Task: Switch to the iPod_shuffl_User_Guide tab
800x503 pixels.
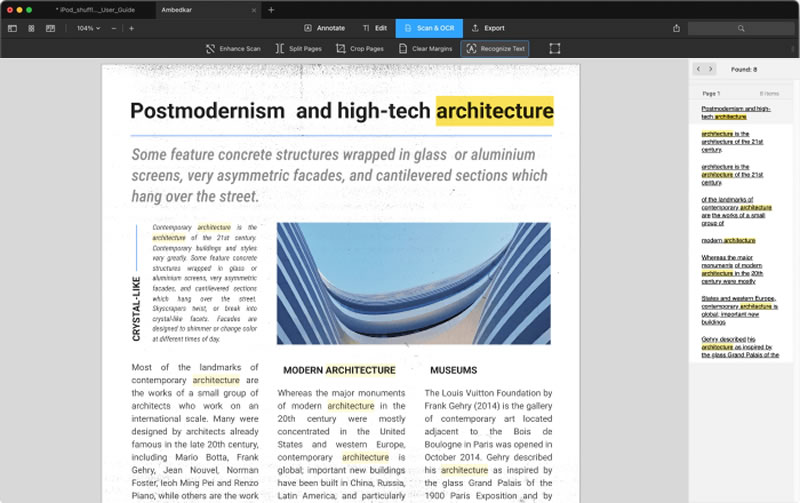Action: (97, 10)
